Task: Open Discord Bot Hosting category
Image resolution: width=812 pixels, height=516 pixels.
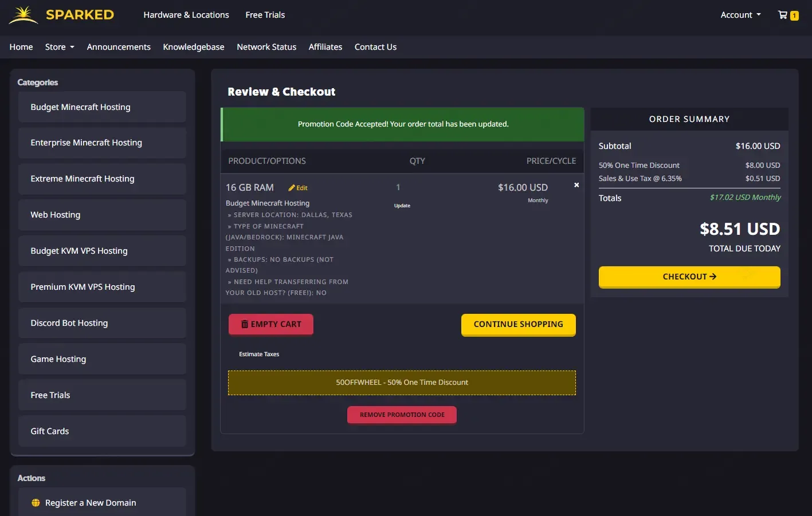Action: (x=102, y=323)
